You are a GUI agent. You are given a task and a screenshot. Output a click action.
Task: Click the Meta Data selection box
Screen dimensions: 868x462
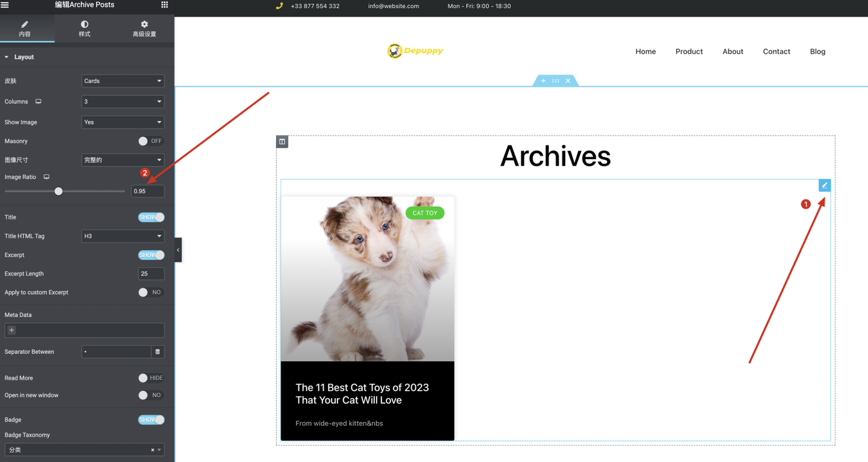pos(84,331)
